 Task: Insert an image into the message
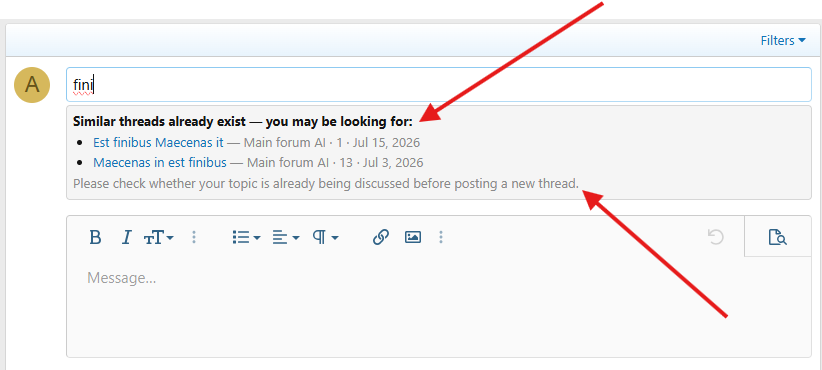pos(413,237)
